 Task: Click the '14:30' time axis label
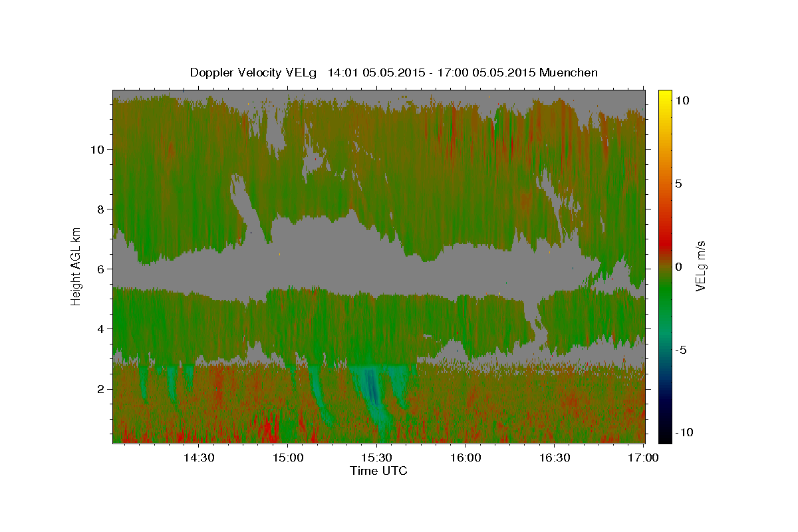(x=199, y=458)
